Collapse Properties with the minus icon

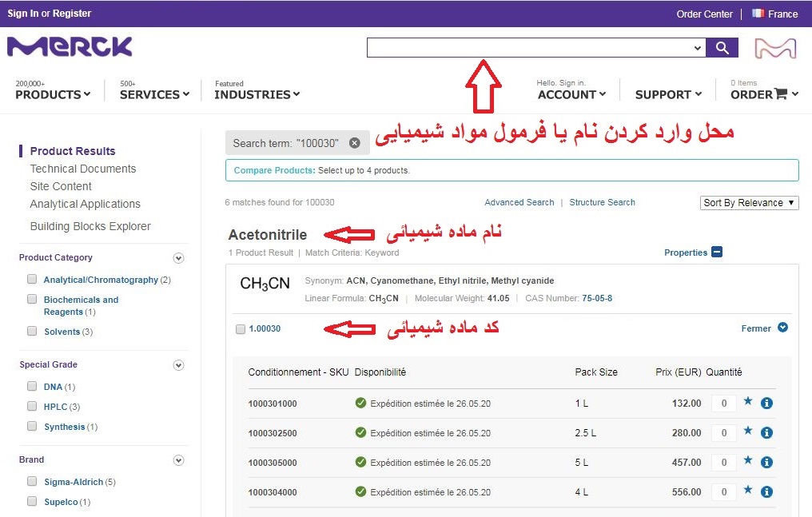[717, 252]
